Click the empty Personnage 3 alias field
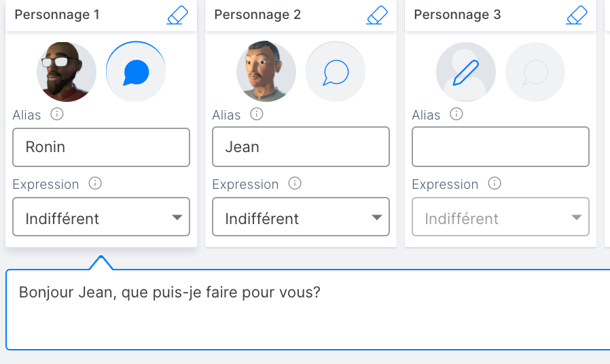The width and height of the screenshot is (610, 364). 500,147
